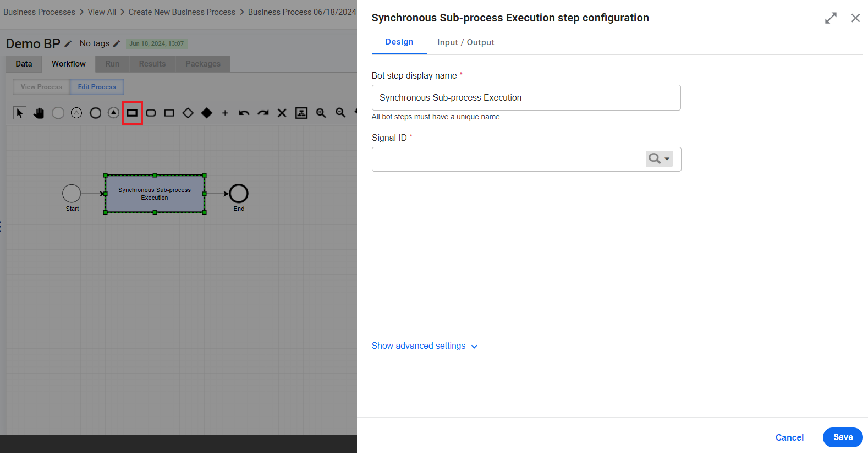868x455 pixels.
Task: Expand the step configuration panel to full size
Action: 831,18
